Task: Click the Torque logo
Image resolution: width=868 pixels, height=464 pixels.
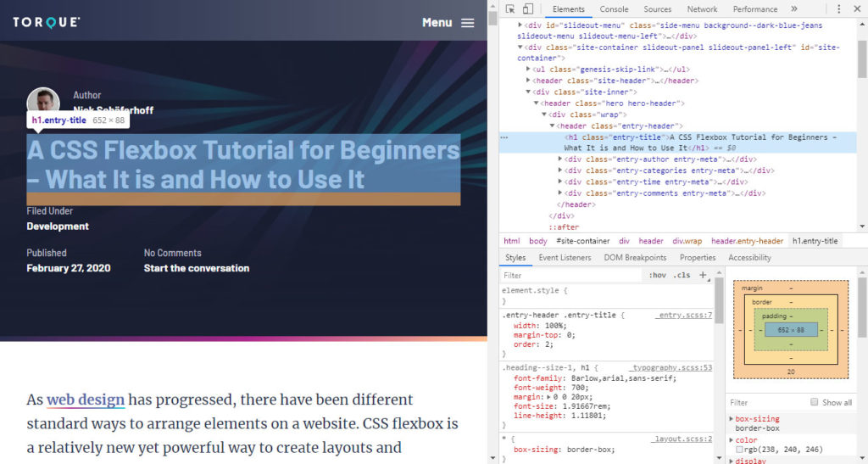Action: point(47,22)
